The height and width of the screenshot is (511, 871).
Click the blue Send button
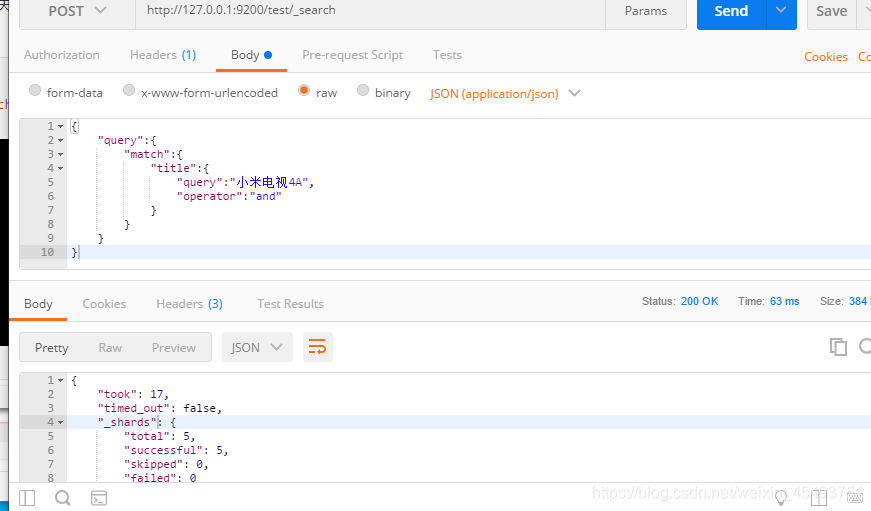click(731, 11)
